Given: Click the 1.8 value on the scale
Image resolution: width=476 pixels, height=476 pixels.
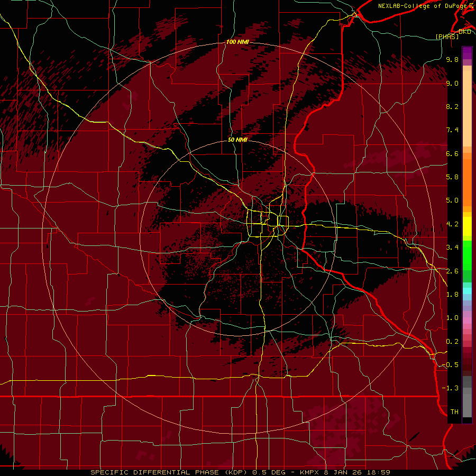Looking at the screenshot, I should coord(452,295).
